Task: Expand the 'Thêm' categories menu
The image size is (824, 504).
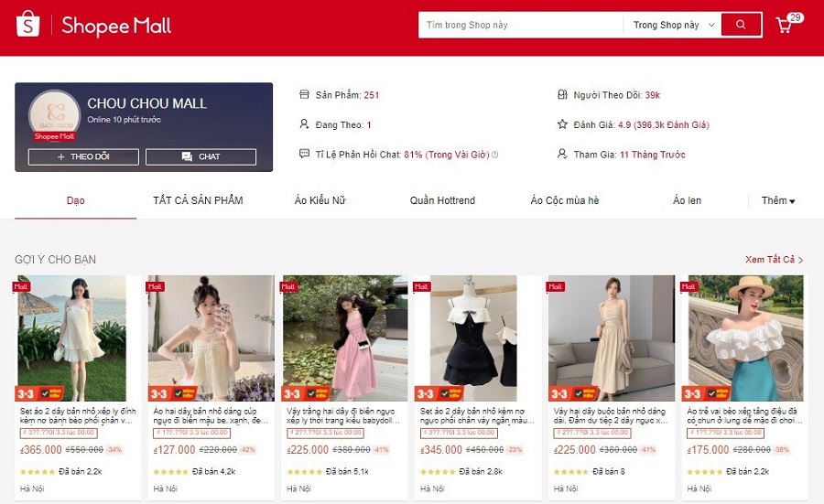Action: 778,201
